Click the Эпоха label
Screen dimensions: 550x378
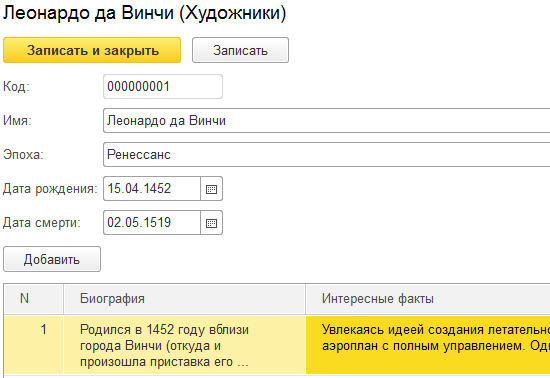(23, 155)
